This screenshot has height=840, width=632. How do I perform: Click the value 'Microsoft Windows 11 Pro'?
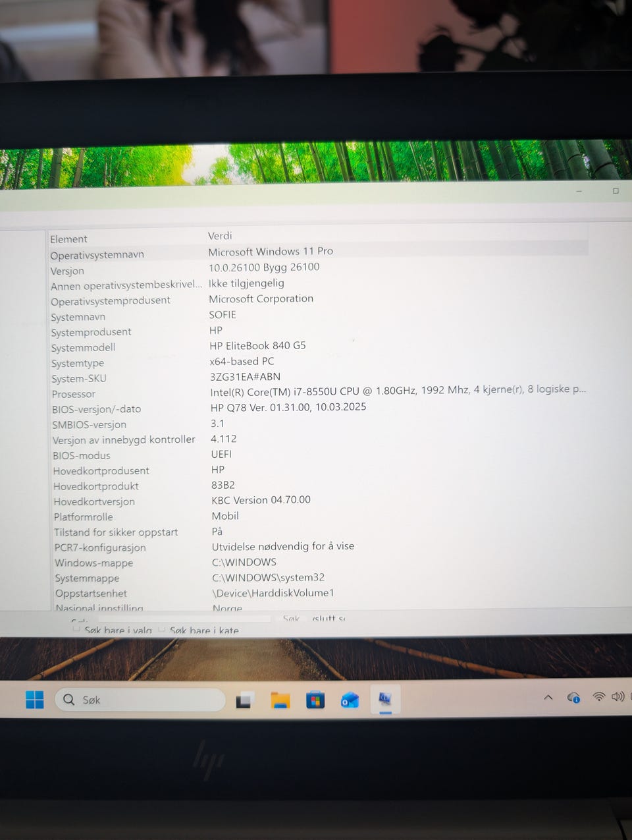271,252
